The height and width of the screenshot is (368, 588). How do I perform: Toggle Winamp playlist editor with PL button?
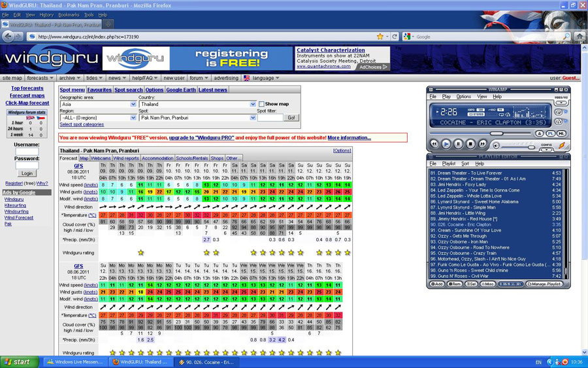coord(551,133)
